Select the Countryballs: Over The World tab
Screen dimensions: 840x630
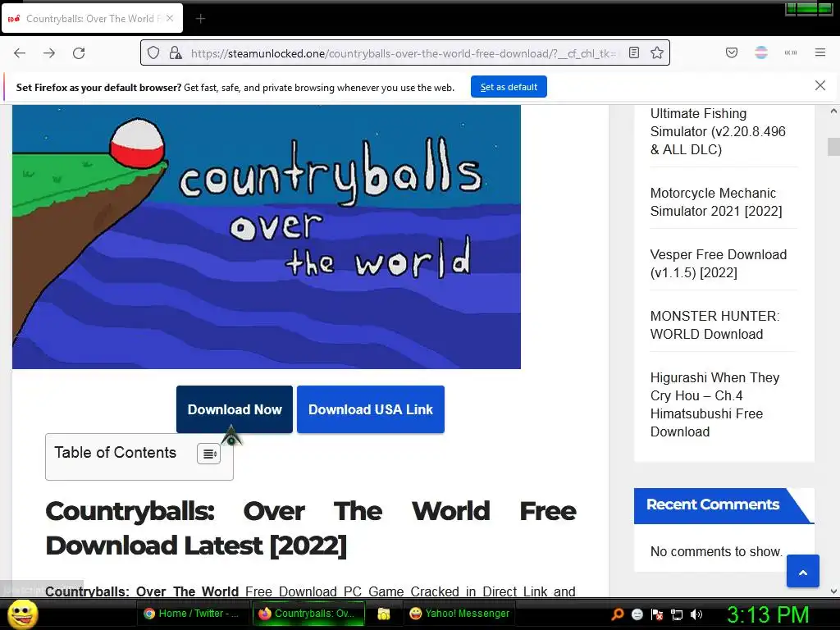tap(92, 18)
